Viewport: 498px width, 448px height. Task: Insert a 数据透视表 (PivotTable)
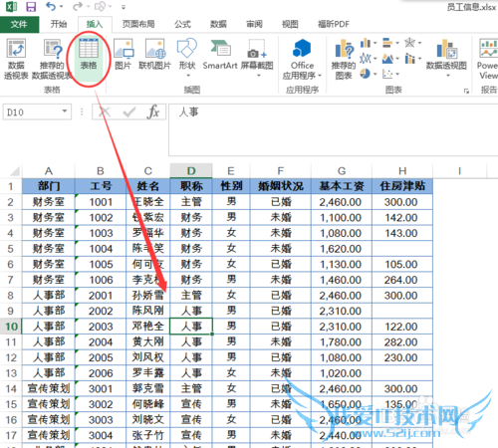pos(16,59)
